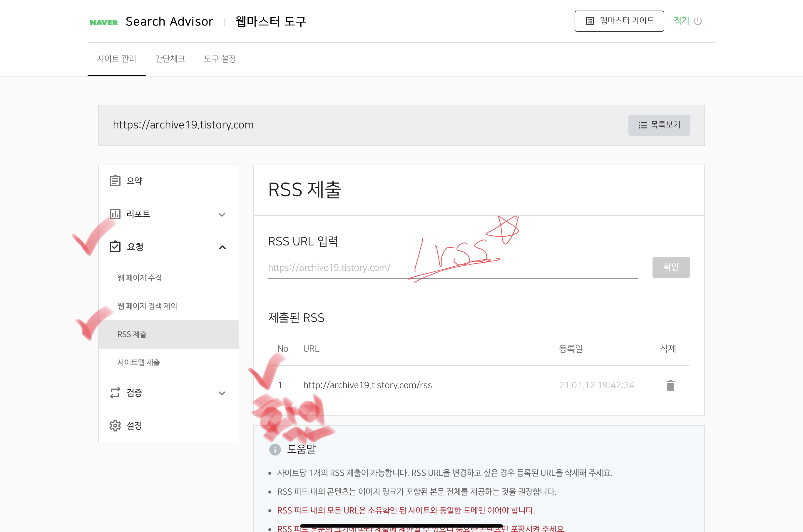
Task: Expand the 리포트 section chevron
Action: (x=222, y=215)
